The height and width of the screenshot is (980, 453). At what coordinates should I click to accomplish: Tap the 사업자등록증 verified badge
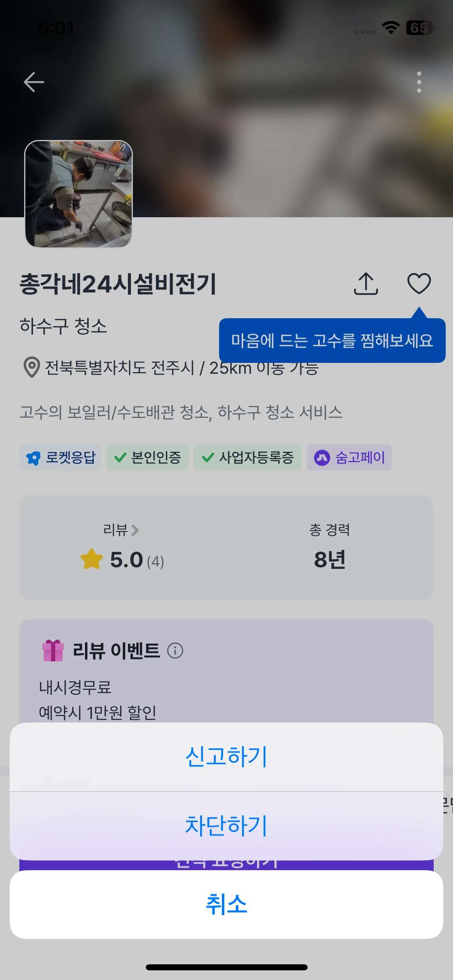(x=247, y=457)
